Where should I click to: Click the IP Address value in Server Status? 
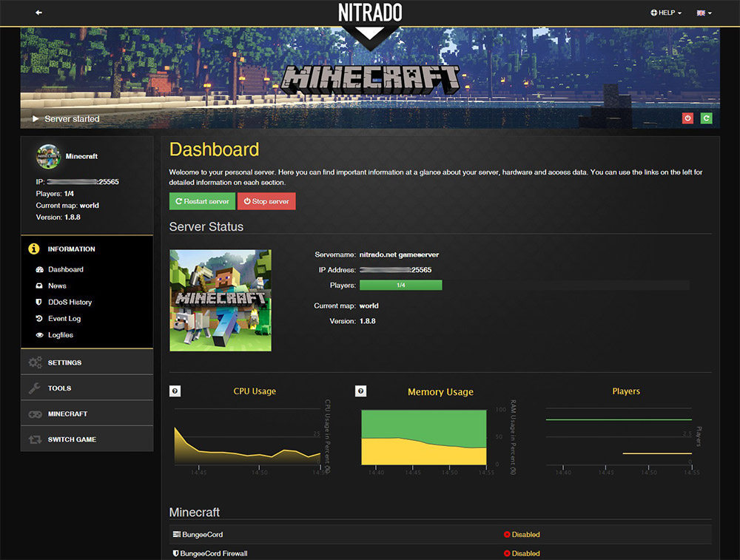point(395,270)
